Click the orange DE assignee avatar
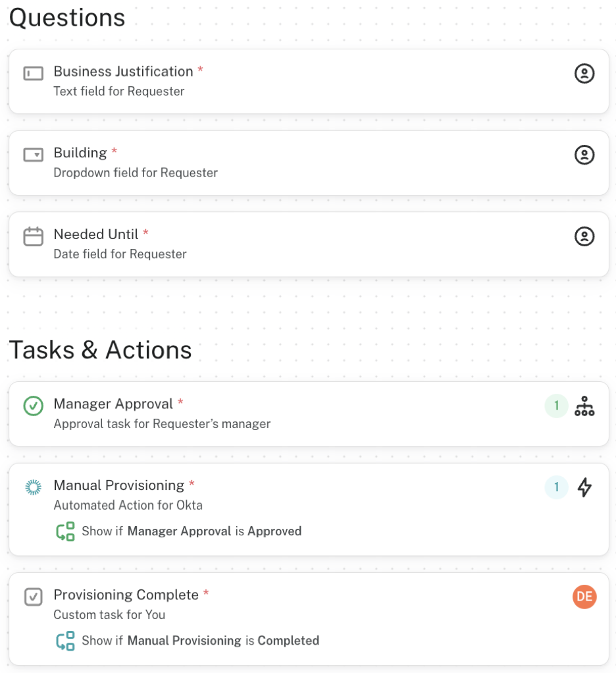The image size is (616, 673). [584, 597]
